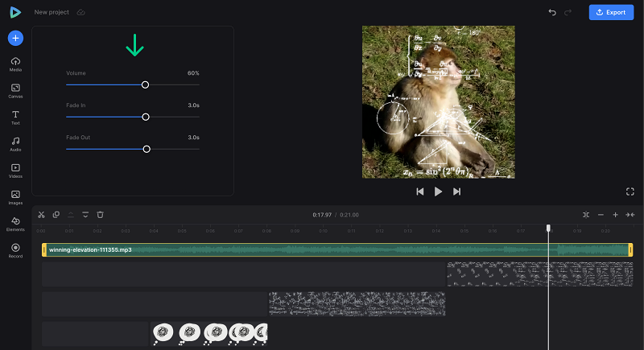Adjust the Fade Out slider handle
Image resolution: width=644 pixels, height=350 pixels.
tap(147, 149)
